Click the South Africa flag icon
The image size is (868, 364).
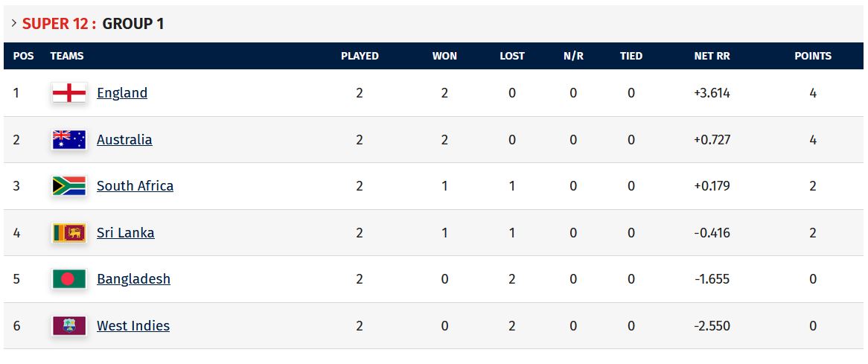click(x=69, y=186)
